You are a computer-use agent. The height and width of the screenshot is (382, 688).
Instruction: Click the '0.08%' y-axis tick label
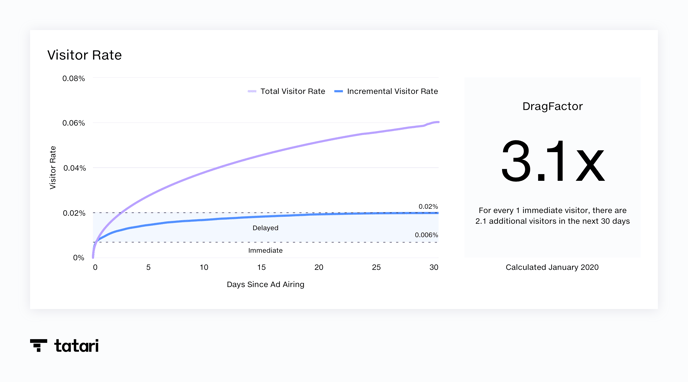(x=74, y=79)
